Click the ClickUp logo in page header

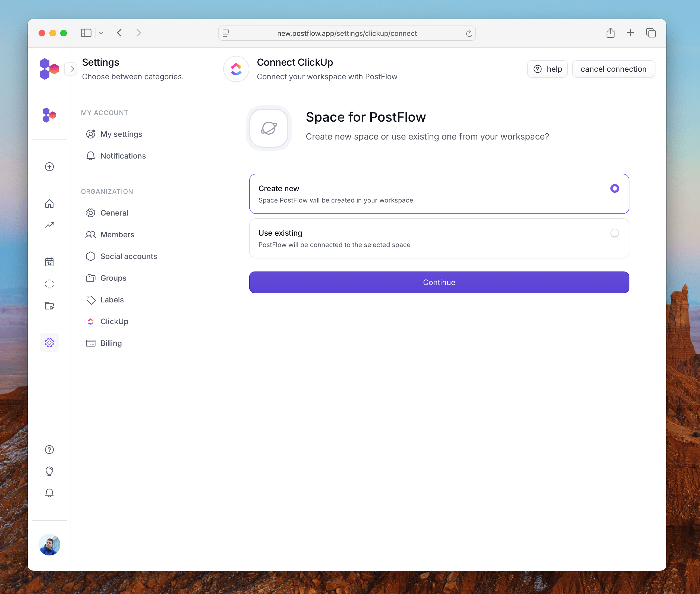click(236, 69)
